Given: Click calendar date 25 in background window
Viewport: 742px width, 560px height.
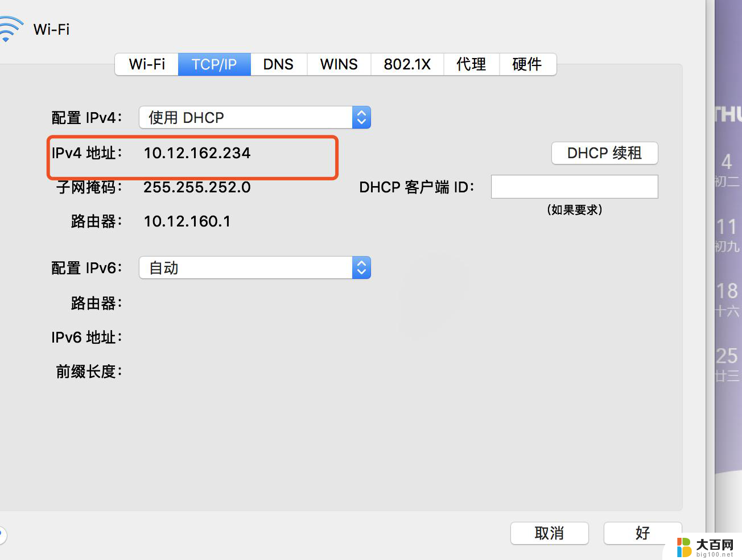Looking at the screenshot, I should [727, 356].
